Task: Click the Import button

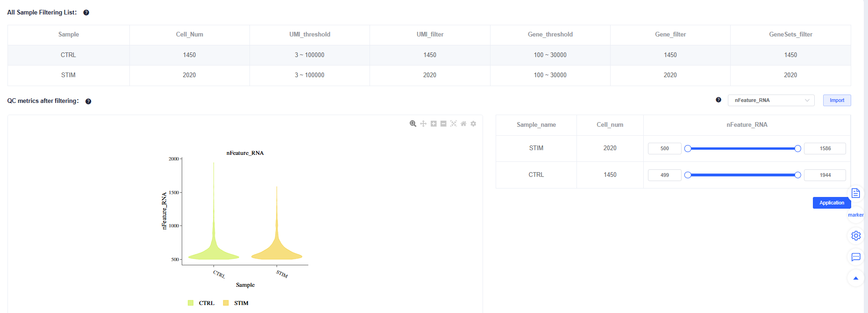Action: click(837, 100)
